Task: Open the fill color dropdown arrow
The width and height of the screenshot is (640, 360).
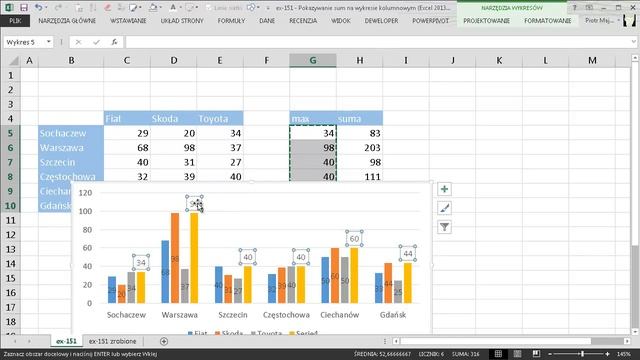Action: tap(160, 7)
